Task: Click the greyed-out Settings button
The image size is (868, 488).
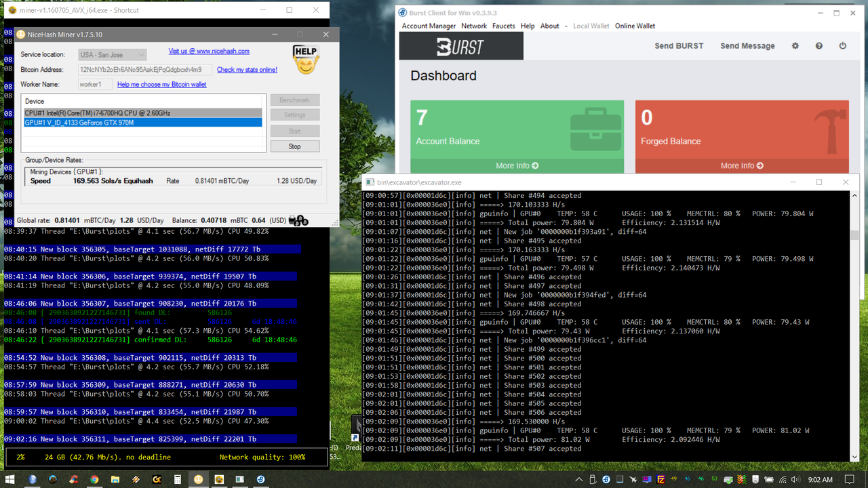Action: point(294,115)
